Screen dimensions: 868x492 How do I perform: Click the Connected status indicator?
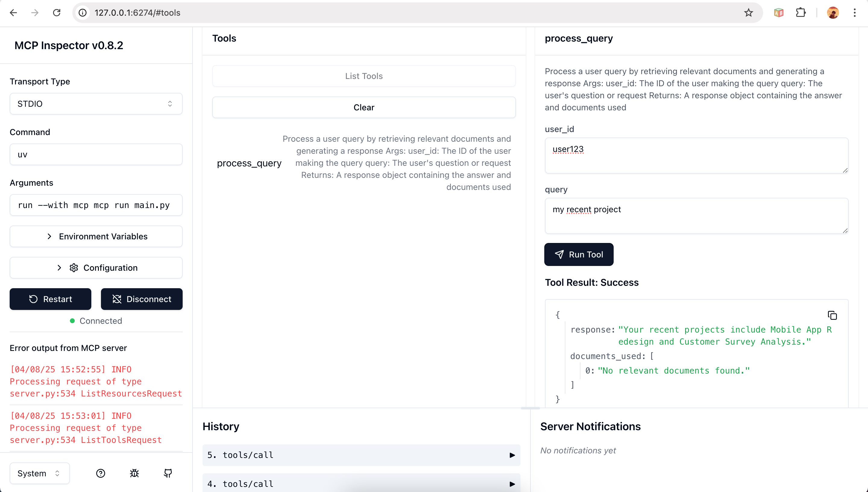(x=96, y=321)
